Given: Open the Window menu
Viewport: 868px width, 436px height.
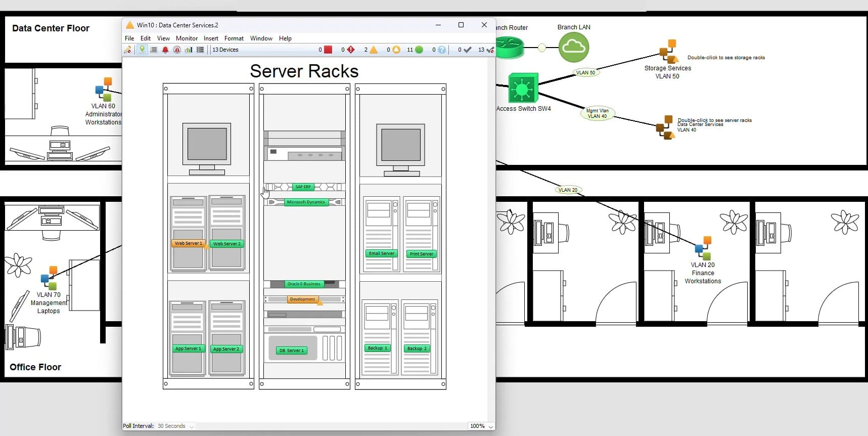Looking at the screenshot, I should click(x=261, y=38).
